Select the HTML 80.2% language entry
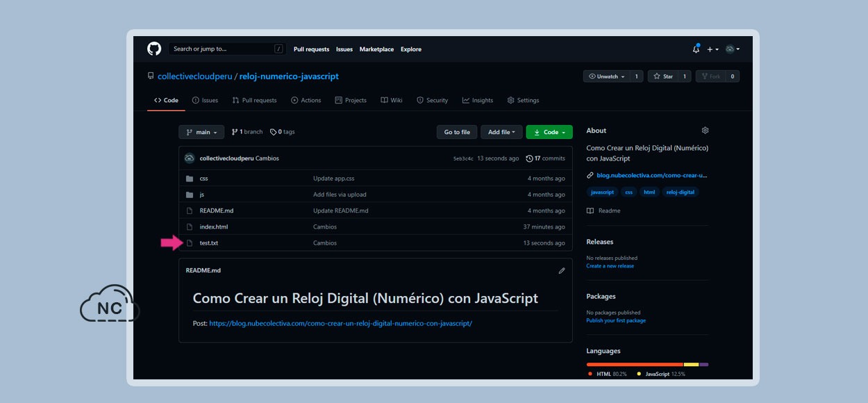The width and height of the screenshot is (868, 403). coord(608,374)
